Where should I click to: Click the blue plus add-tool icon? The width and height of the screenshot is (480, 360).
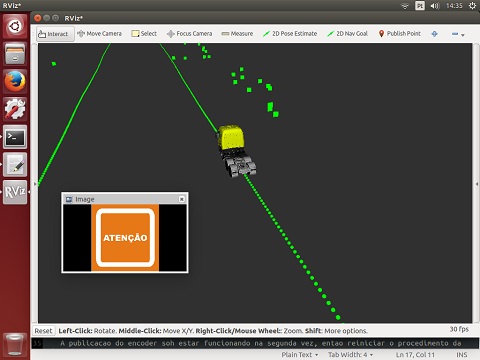click(434, 34)
